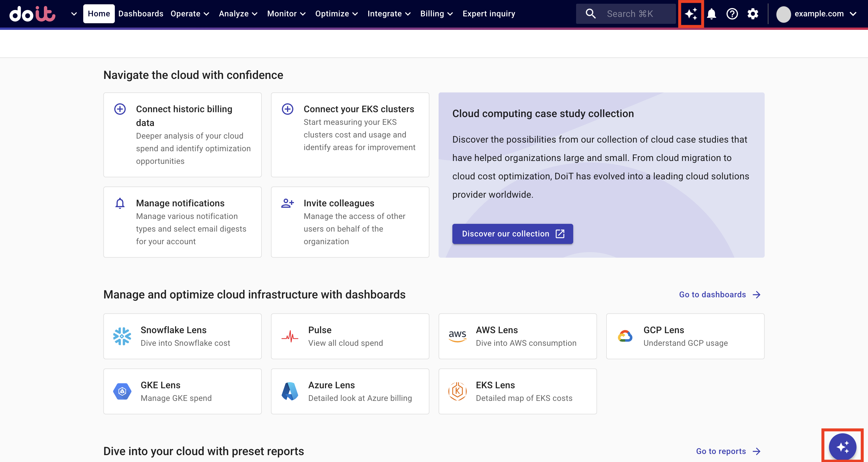Open the Manage notifications card
Screen dimensions: 868x462
point(182,222)
